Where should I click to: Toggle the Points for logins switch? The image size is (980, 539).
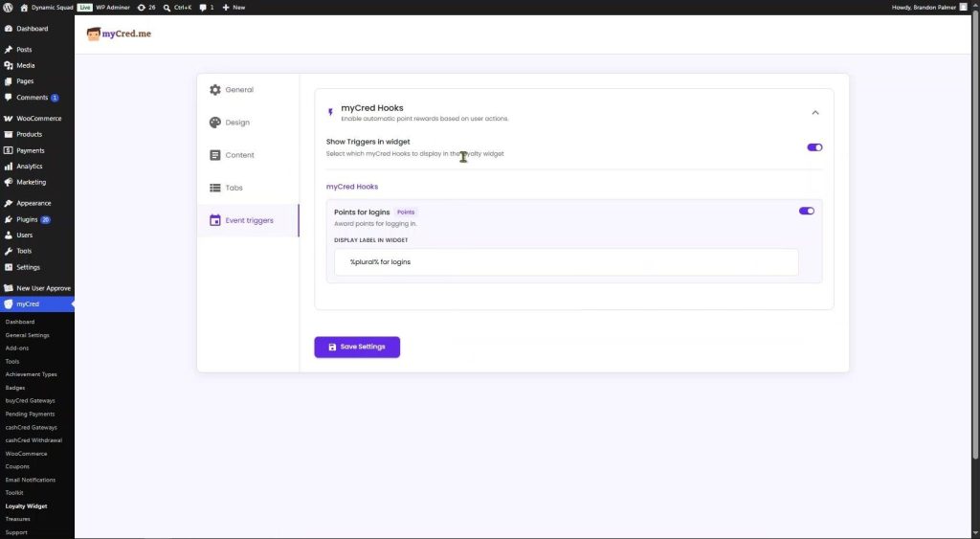coord(806,212)
